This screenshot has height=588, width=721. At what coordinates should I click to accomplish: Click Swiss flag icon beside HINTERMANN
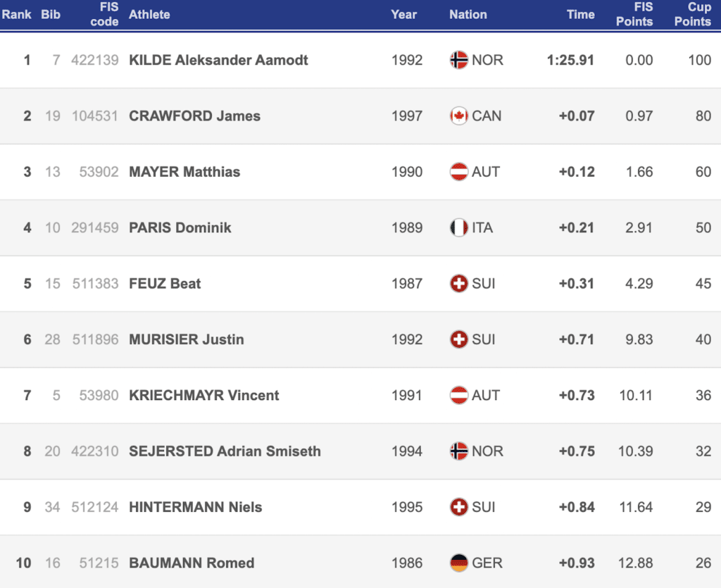coord(458,507)
